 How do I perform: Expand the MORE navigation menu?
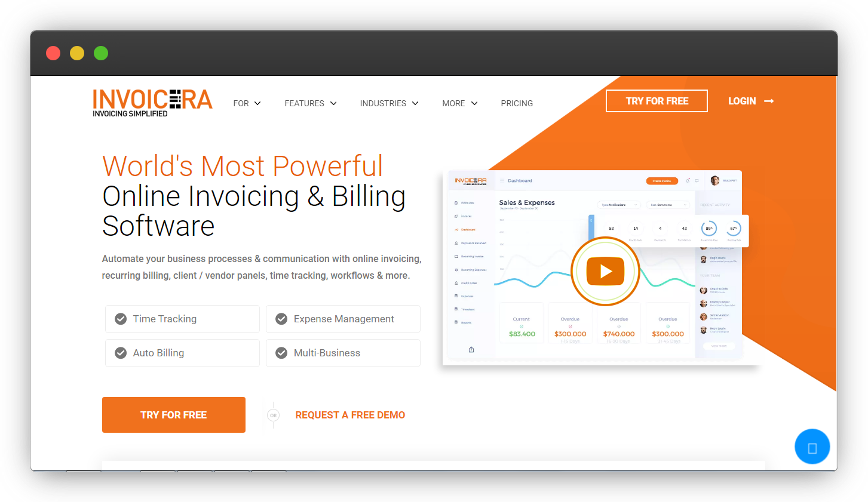460,103
